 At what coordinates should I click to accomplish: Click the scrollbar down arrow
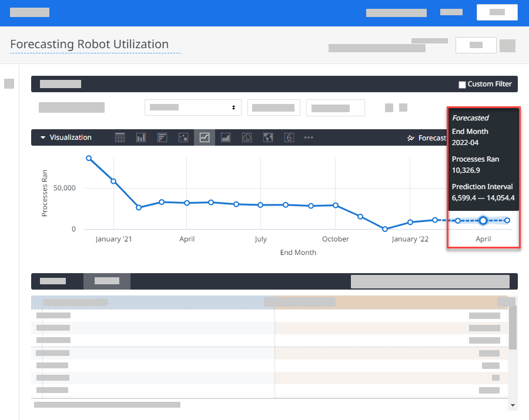pyautogui.click(x=513, y=405)
